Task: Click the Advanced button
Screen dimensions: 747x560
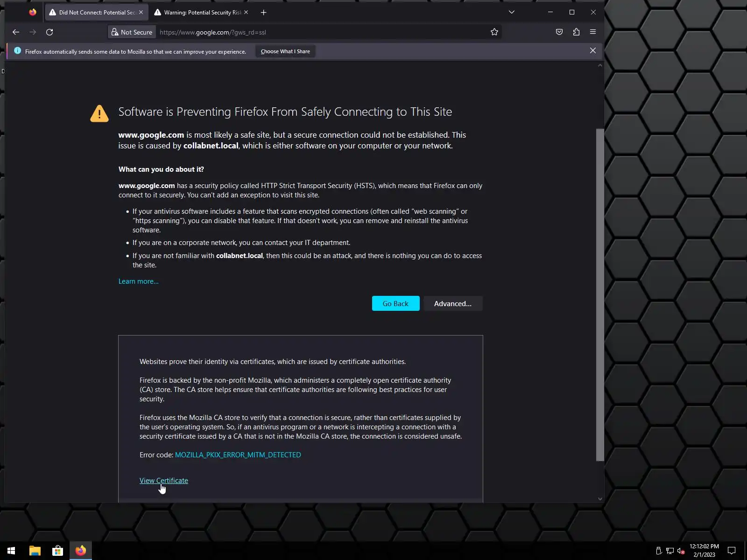Action: pyautogui.click(x=453, y=303)
